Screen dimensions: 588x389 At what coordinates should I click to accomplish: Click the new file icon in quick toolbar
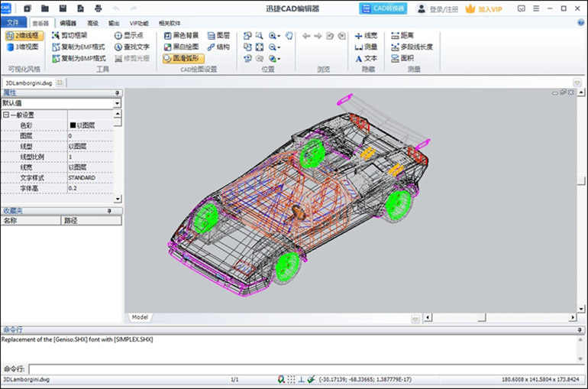pos(27,8)
